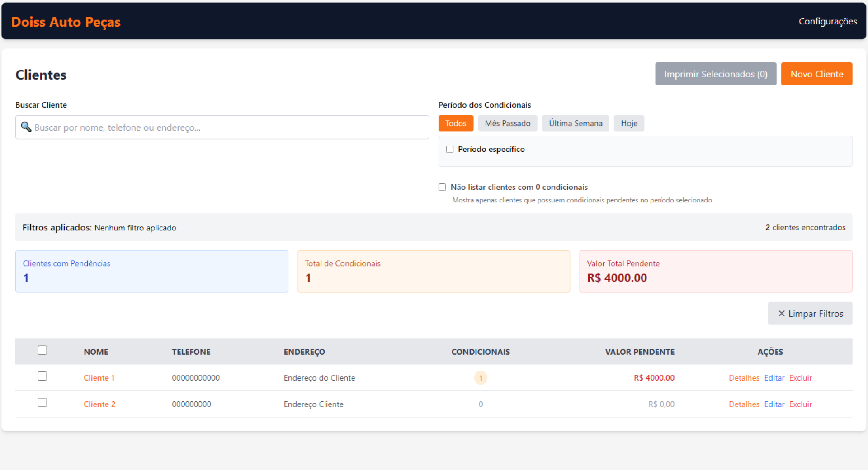The height and width of the screenshot is (470, 868).
Task: Open Detalhes for Cliente 1
Action: (744, 378)
